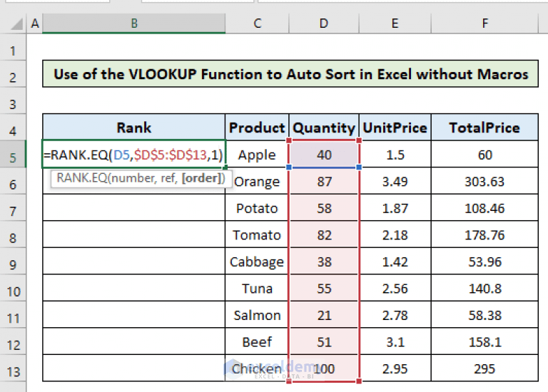Select column F header
Screen dimensions: 548x392
(484, 24)
